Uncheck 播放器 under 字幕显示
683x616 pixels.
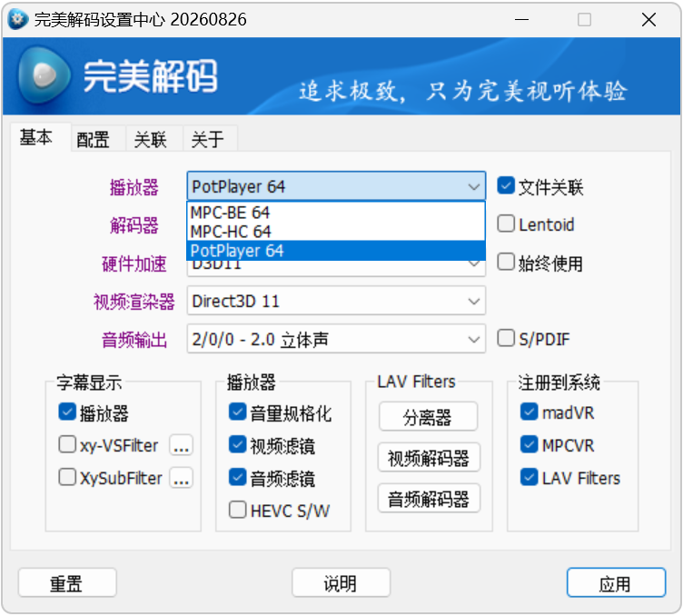pos(67,412)
